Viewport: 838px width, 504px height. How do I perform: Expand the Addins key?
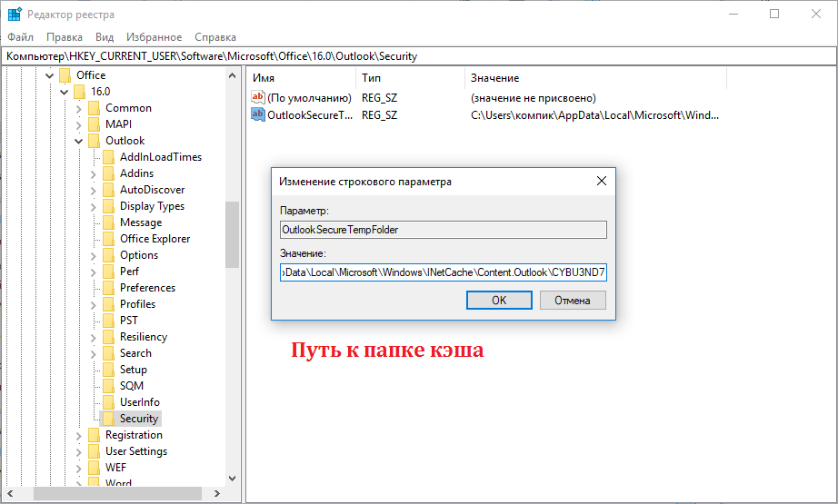pyautogui.click(x=93, y=174)
